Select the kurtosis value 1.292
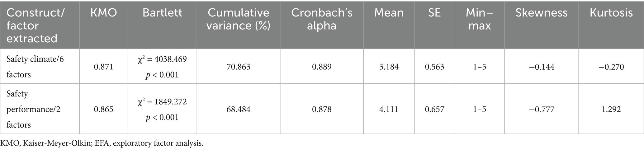644x150 pixels. pyautogui.click(x=611, y=109)
